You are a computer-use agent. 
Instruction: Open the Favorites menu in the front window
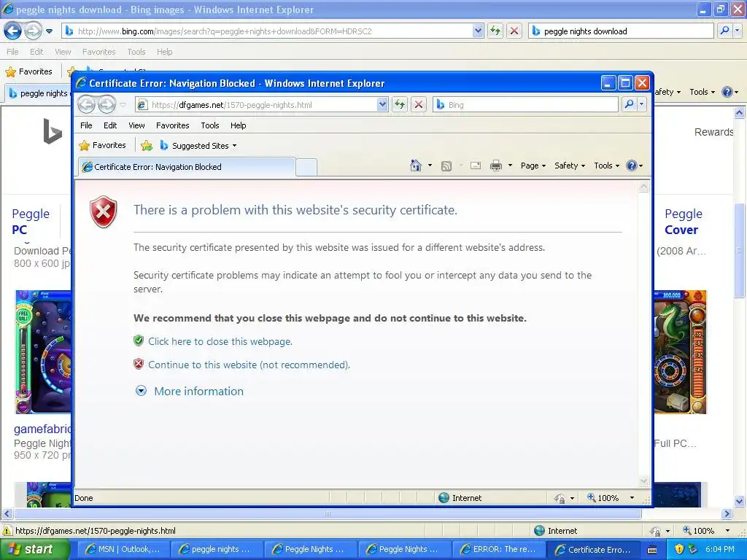(172, 125)
